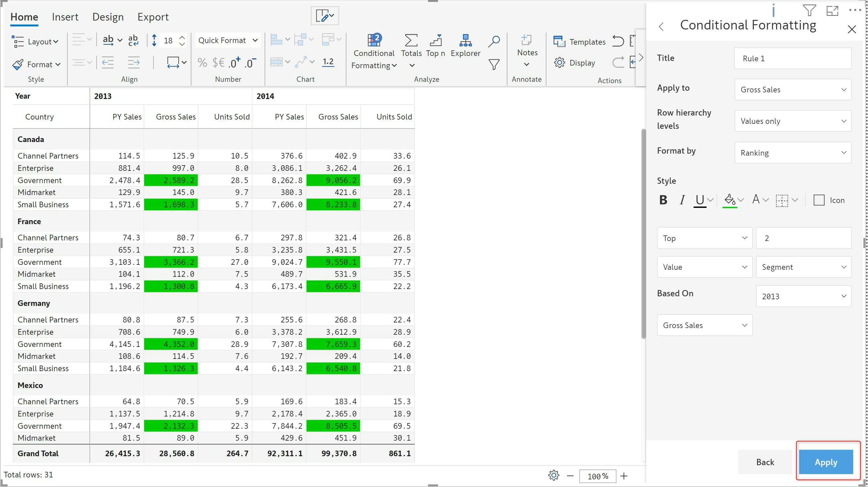This screenshot has height=487, width=868.
Task: Toggle Bold style in formatting panel
Action: tap(663, 200)
